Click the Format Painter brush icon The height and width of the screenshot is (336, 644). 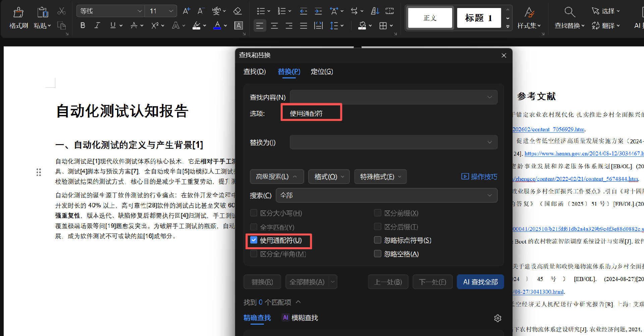point(18,12)
